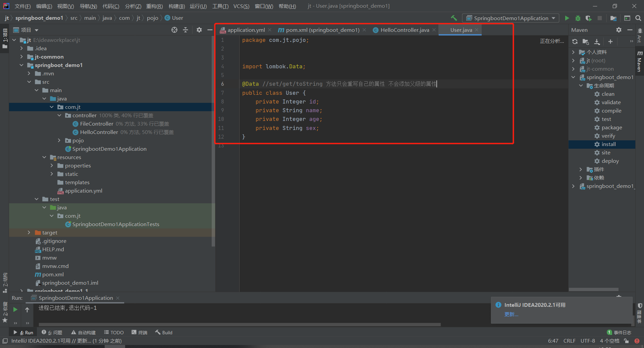Open the TODO tool window
This screenshot has width=644, height=348.
pyautogui.click(x=114, y=333)
